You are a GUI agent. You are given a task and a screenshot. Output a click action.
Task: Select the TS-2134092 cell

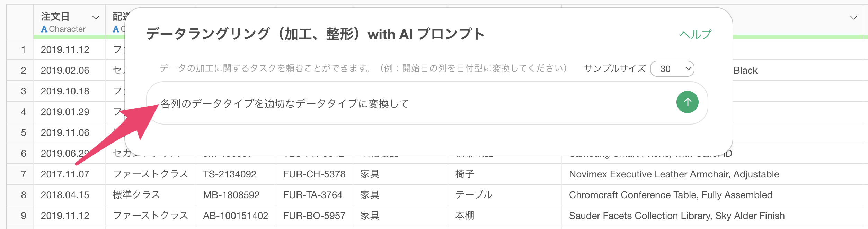tap(230, 174)
